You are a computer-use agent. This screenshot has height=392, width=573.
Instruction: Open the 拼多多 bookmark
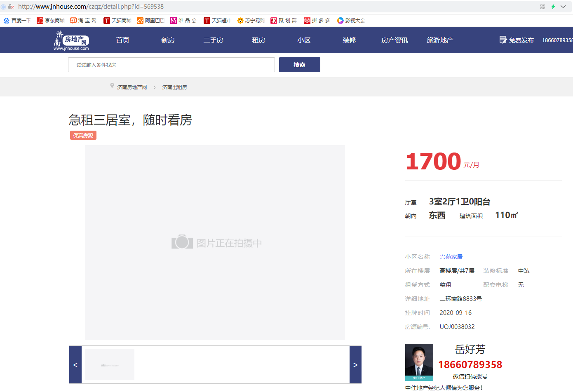click(317, 21)
